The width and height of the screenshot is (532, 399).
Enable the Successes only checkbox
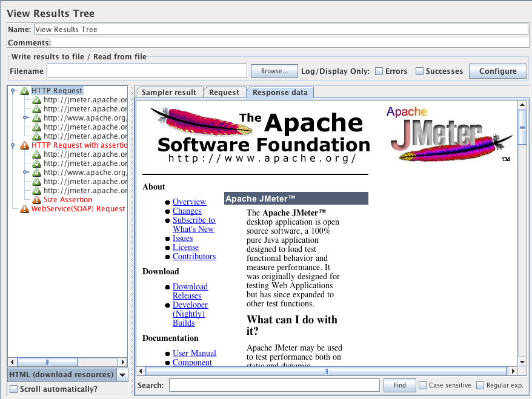(x=419, y=71)
